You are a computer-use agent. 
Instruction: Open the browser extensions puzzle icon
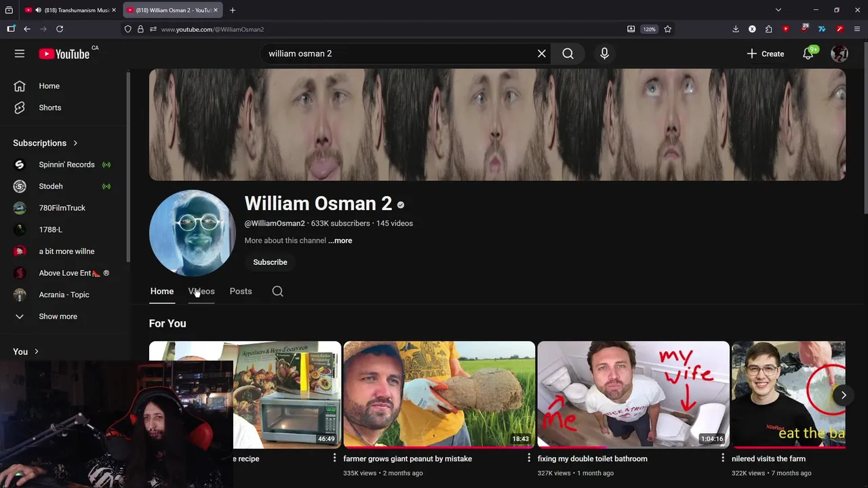[768, 29]
